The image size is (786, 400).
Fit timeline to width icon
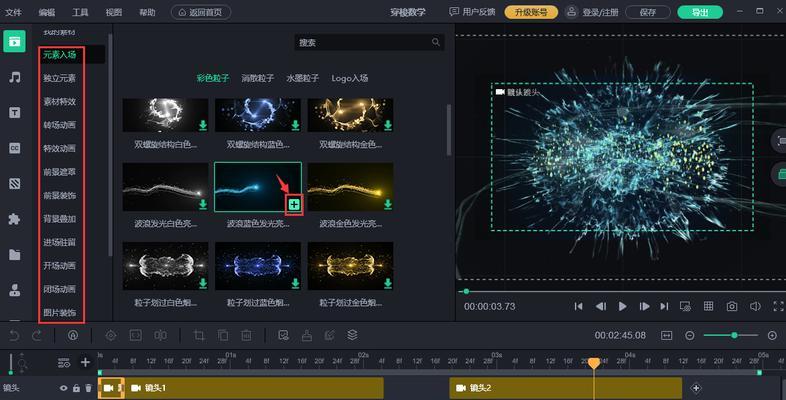pos(667,335)
